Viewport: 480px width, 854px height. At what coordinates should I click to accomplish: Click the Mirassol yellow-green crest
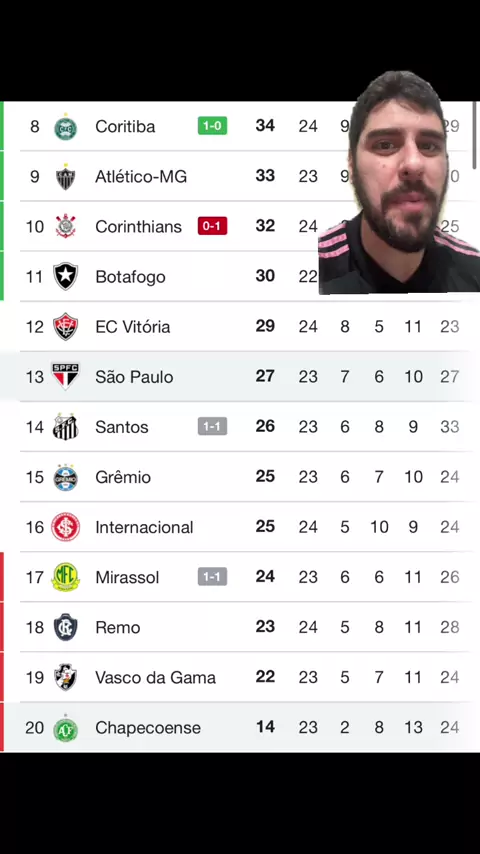pos(65,577)
